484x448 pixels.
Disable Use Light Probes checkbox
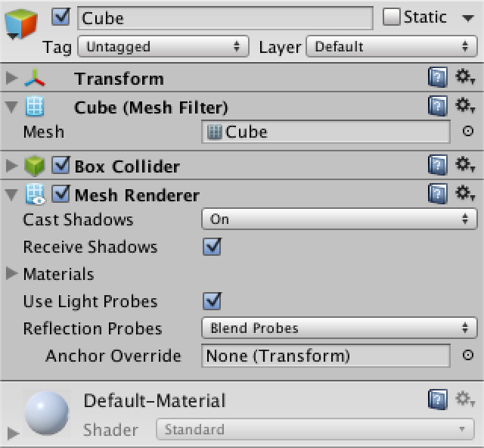tap(213, 301)
